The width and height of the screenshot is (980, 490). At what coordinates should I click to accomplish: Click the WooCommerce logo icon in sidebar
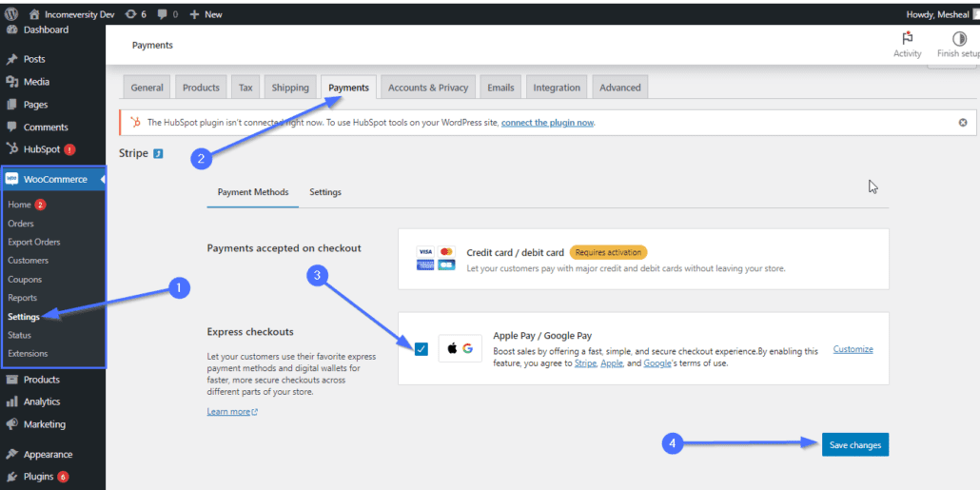pos(11,180)
